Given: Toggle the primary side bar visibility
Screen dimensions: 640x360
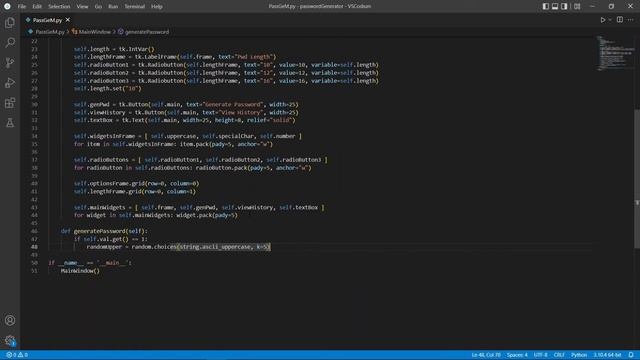Looking at the screenshot, I should click(546, 6).
